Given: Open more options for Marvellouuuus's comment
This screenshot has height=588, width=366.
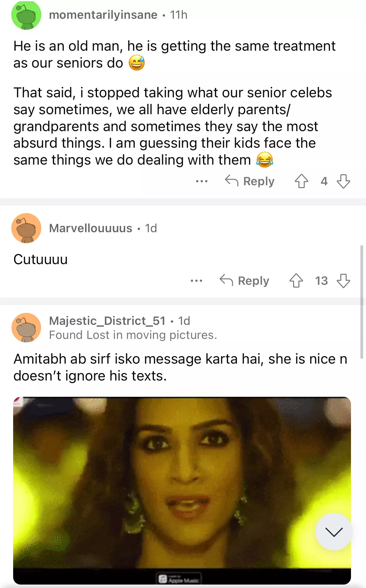Looking at the screenshot, I should 196,281.
